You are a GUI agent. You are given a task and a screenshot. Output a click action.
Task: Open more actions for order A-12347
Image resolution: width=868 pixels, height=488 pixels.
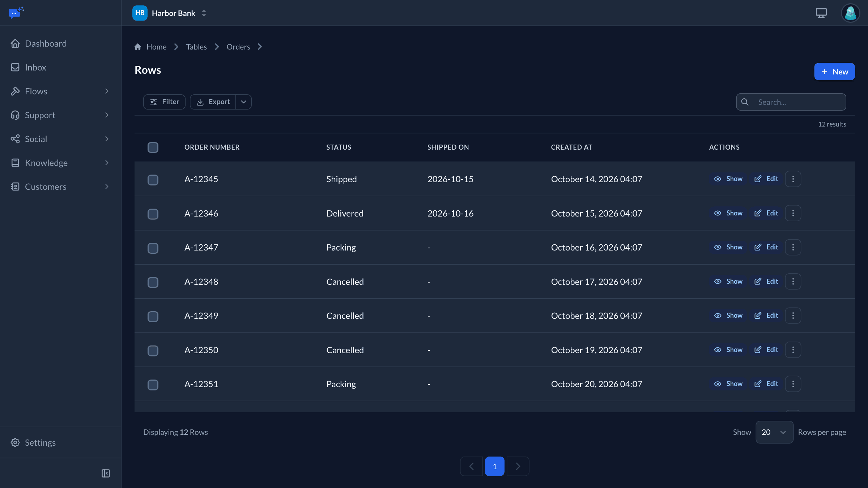(793, 247)
